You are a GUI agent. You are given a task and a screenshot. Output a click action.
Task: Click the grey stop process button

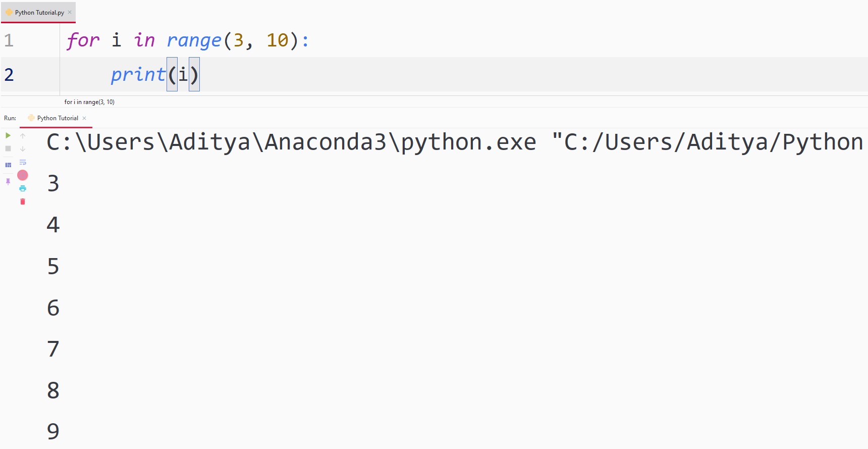8,148
